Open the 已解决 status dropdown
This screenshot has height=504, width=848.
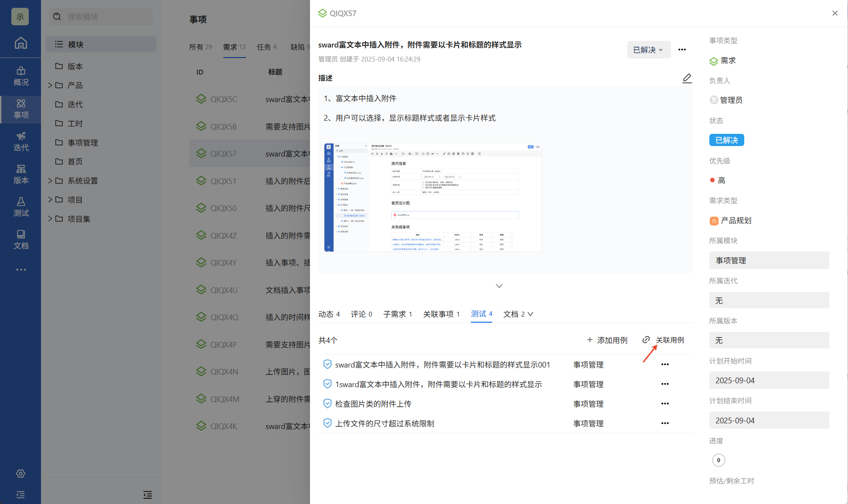pos(648,50)
